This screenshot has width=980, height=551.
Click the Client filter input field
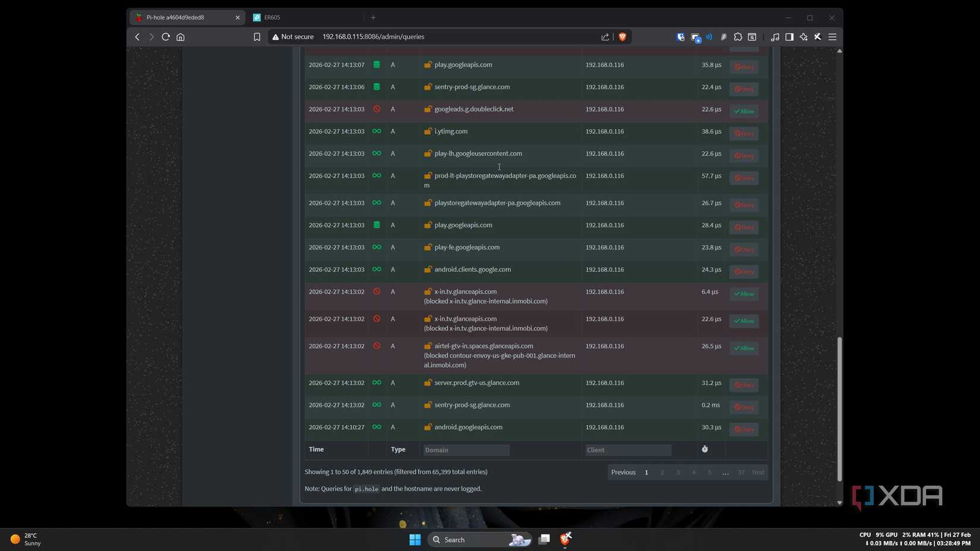628,450
